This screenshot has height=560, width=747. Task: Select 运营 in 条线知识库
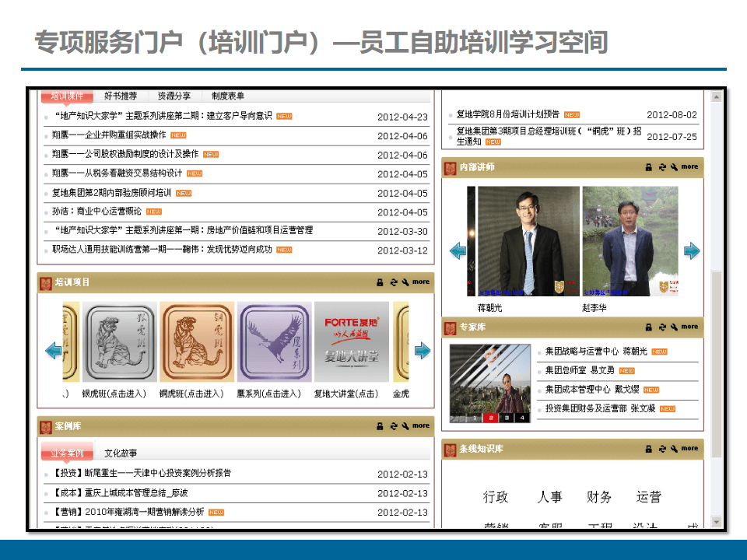pyautogui.click(x=649, y=497)
